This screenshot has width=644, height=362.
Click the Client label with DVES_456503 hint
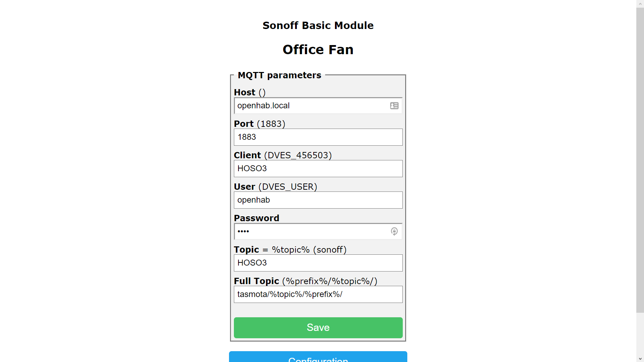282,155
